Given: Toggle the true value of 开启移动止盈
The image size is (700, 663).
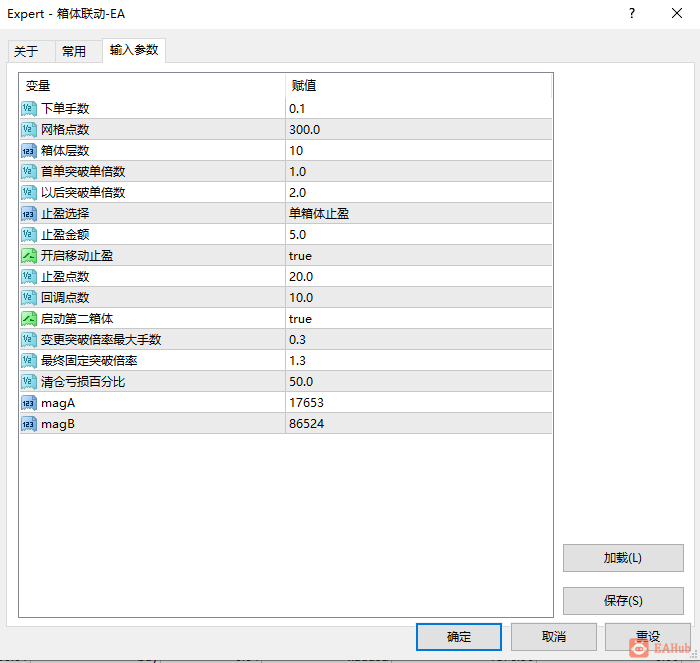Looking at the screenshot, I should point(419,255).
